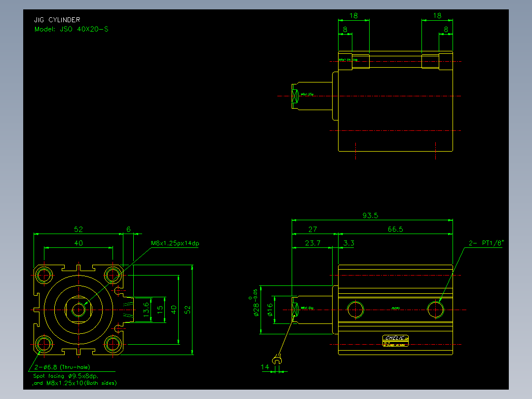
Task: Select the M8x1.25px14dp thread callout
Action: pos(175,243)
